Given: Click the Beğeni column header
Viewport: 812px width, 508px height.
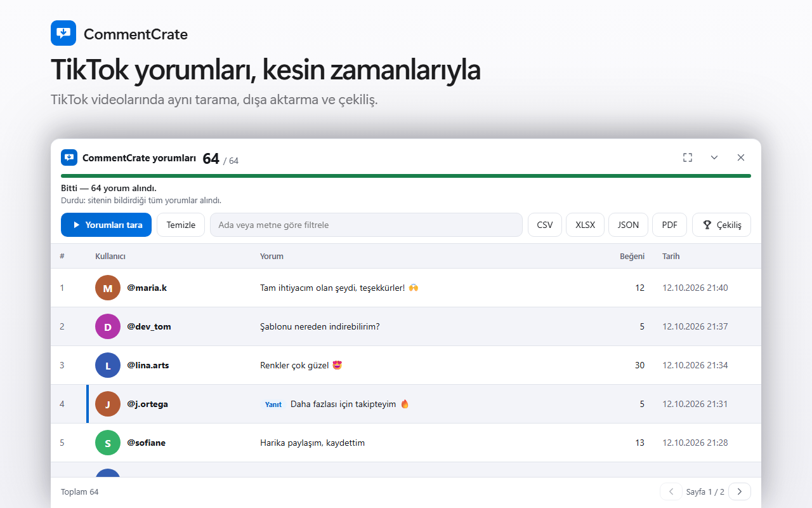Looking at the screenshot, I should point(632,257).
